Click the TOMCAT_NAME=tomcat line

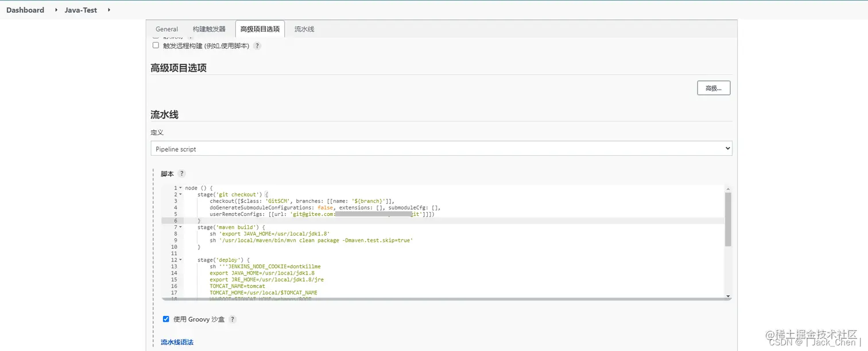pyautogui.click(x=237, y=286)
